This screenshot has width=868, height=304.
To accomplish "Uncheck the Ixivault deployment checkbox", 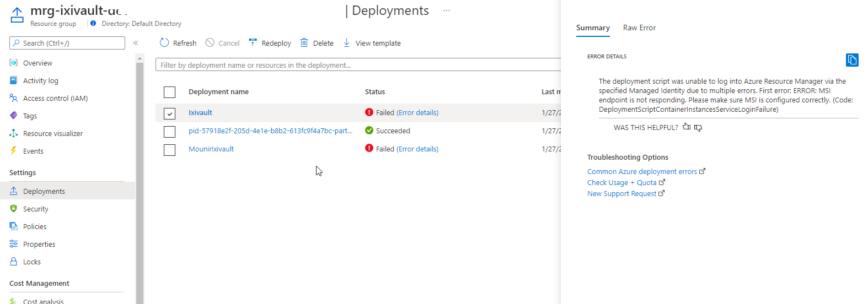I will [169, 113].
